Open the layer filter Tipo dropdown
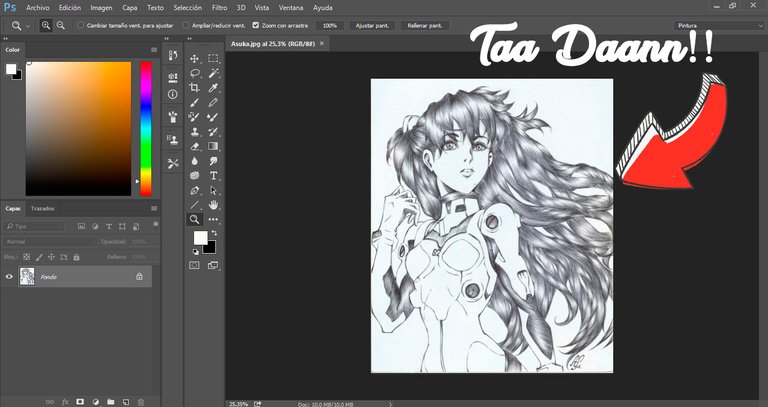This screenshot has width=768, height=407. (x=34, y=226)
